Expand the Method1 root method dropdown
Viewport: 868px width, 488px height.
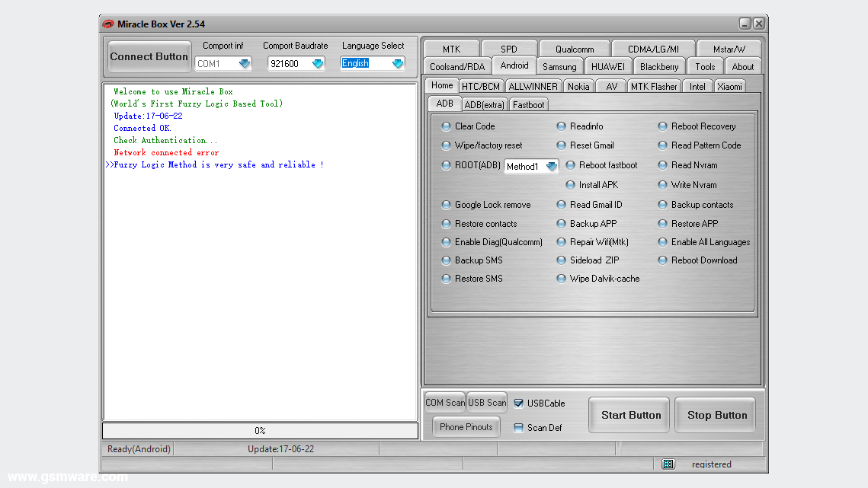click(551, 166)
